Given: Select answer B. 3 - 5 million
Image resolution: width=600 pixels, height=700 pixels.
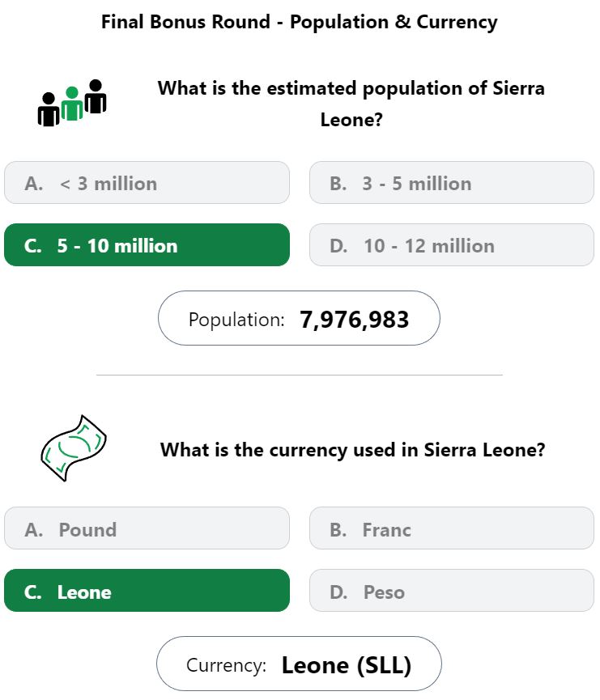Looking at the screenshot, I should [x=452, y=183].
